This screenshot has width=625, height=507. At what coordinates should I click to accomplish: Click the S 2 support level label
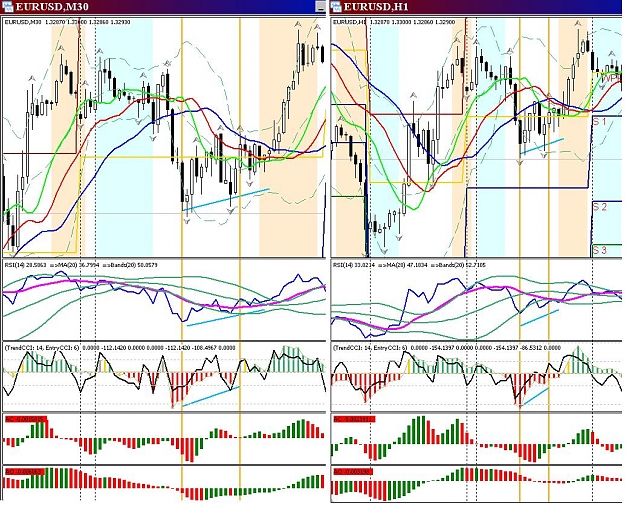pyautogui.click(x=600, y=207)
